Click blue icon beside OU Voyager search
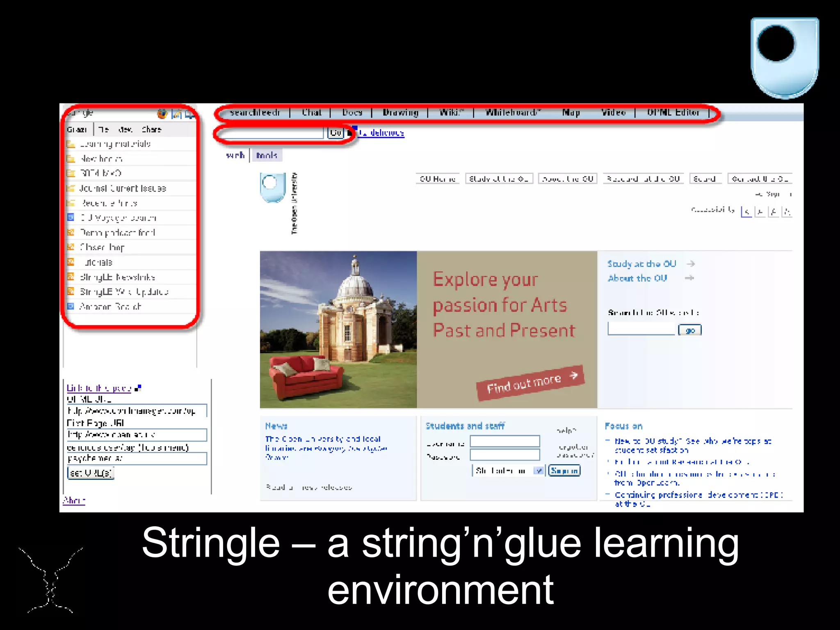The height and width of the screenshot is (630, 840). coord(71,217)
